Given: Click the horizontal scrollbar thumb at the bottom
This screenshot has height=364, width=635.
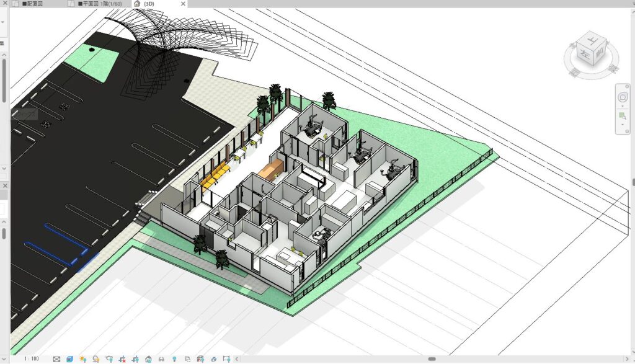Looking at the screenshot, I should click(x=432, y=359).
